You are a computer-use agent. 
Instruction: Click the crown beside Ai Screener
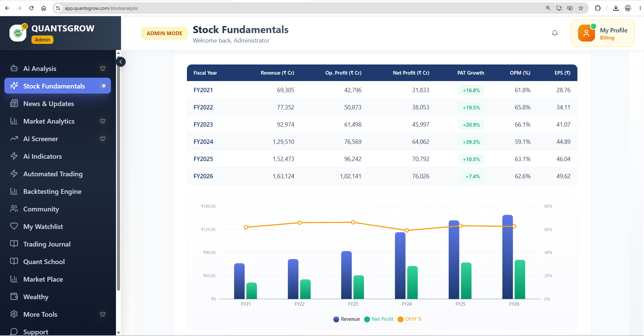tap(103, 138)
